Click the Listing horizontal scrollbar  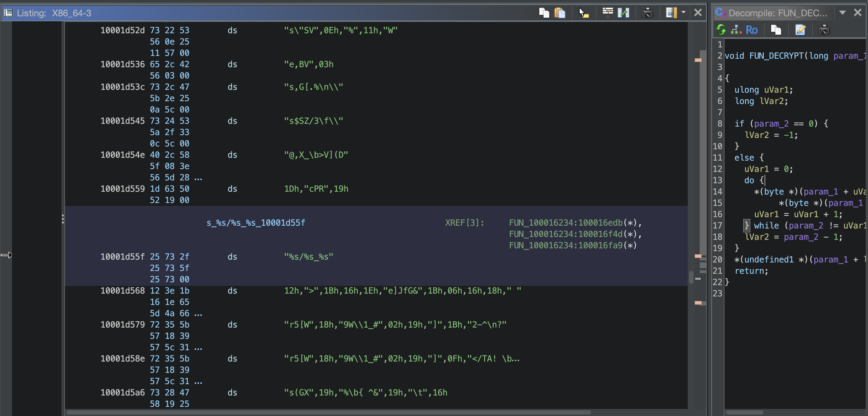[329, 412]
